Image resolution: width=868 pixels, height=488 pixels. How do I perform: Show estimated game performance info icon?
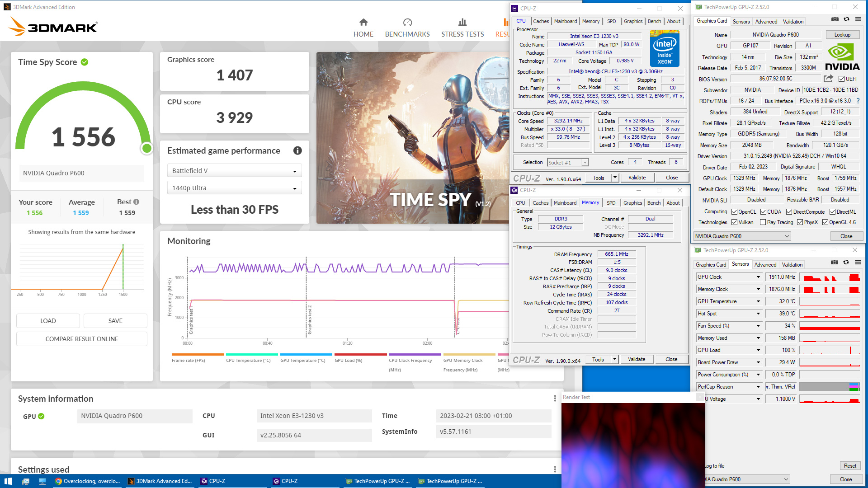[x=297, y=150]
